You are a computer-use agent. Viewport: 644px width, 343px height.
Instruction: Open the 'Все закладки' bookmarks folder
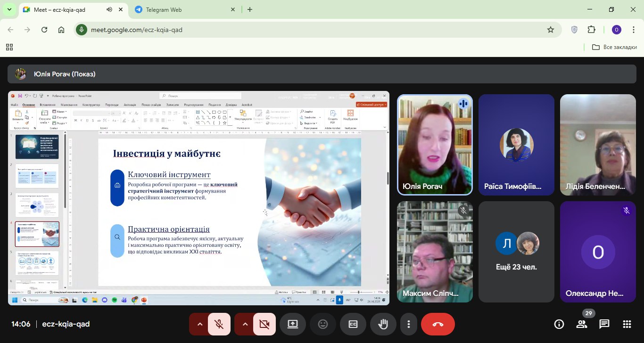[614, 47]
